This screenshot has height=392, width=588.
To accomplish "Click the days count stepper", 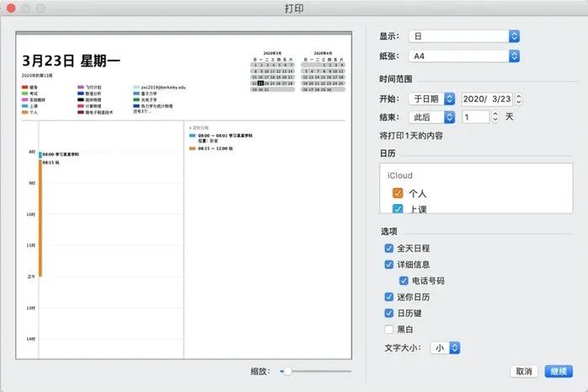I will [x=495, y=117].
